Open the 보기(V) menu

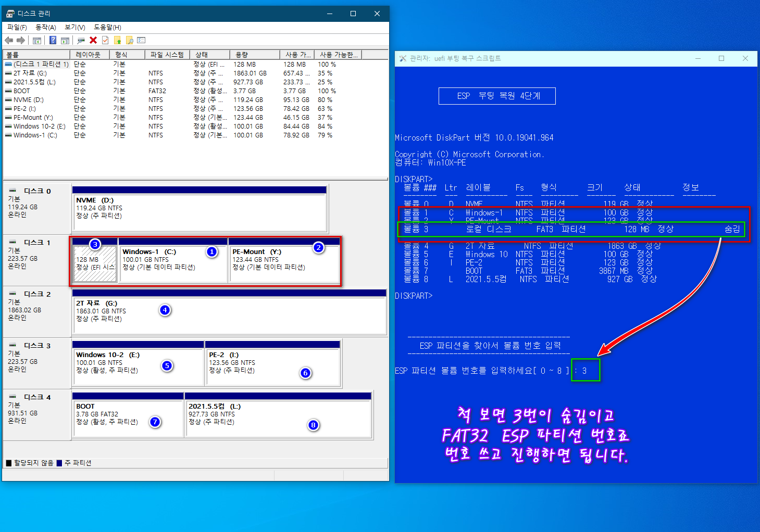point(75,27)
